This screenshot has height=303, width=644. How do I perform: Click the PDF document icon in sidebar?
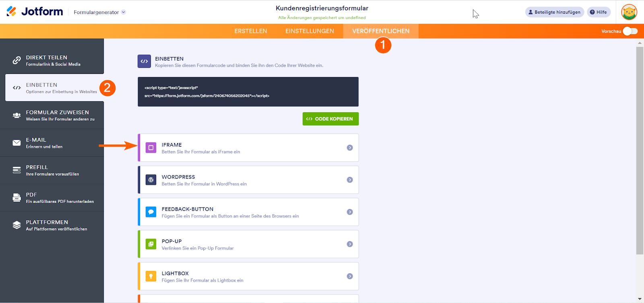coord(17,198)
